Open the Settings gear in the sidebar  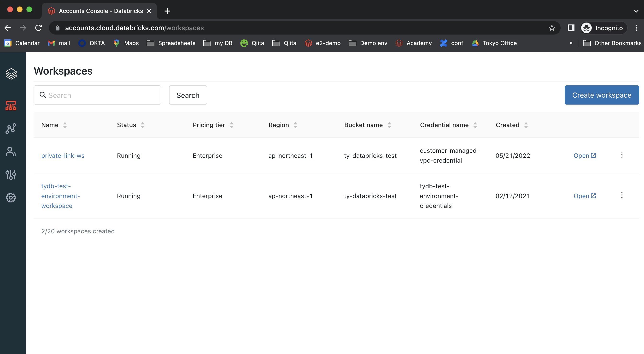click(11, 197)
